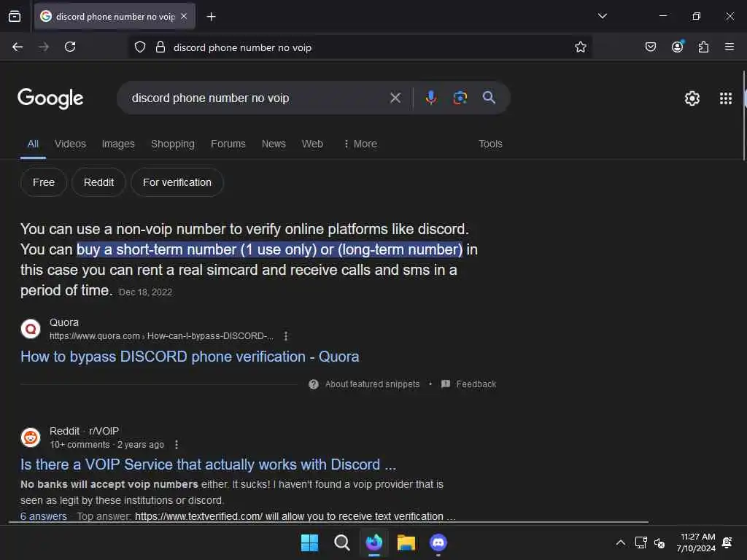Screen dimensions: 747x560
Task: Switch to News results tab
Action: tap(274, 144)
